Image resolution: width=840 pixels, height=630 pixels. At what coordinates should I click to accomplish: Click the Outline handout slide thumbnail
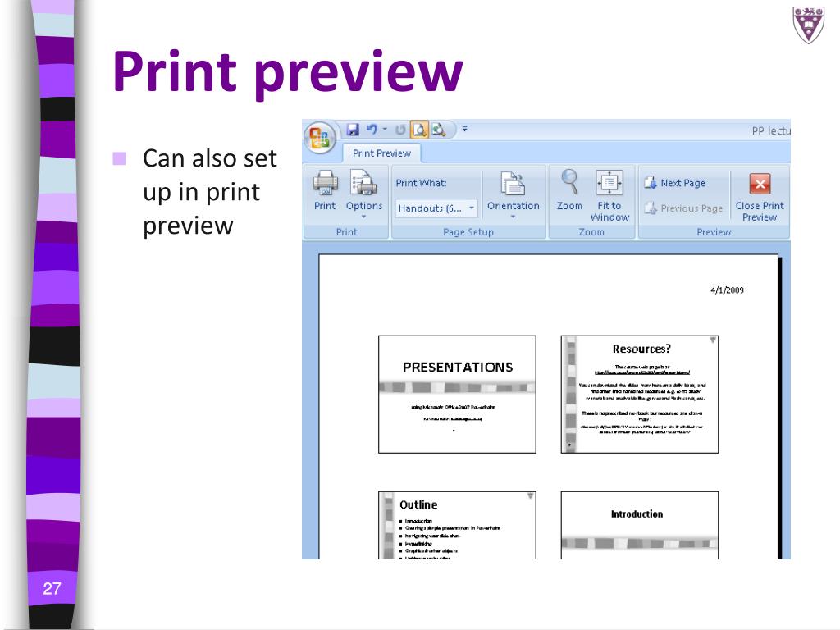[457, 526]
